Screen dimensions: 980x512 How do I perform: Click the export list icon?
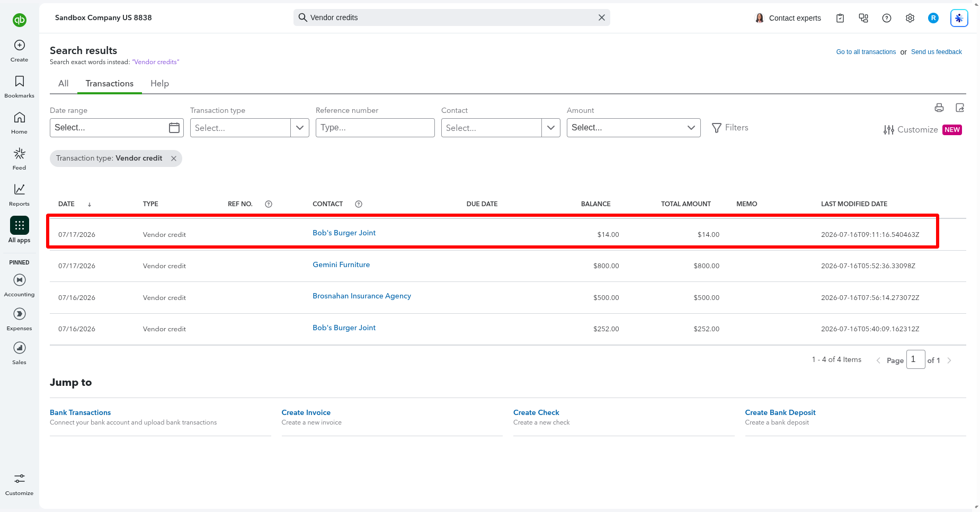point(960,108)
